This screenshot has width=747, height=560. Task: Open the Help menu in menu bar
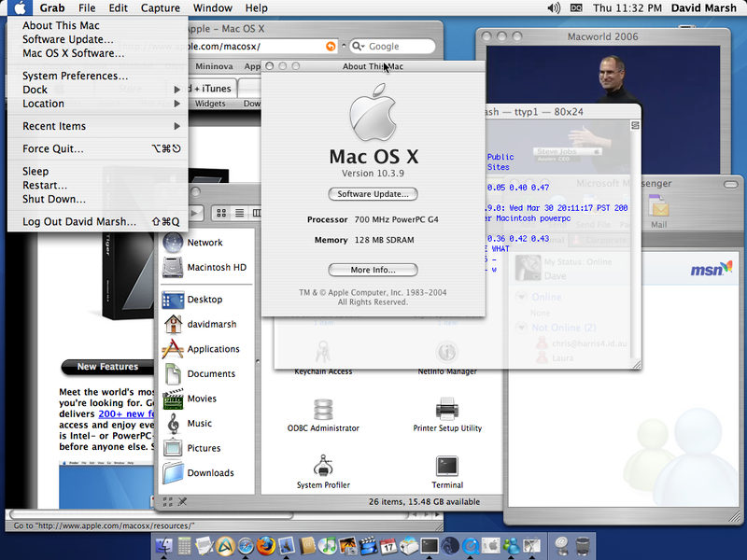click(256, 8)
